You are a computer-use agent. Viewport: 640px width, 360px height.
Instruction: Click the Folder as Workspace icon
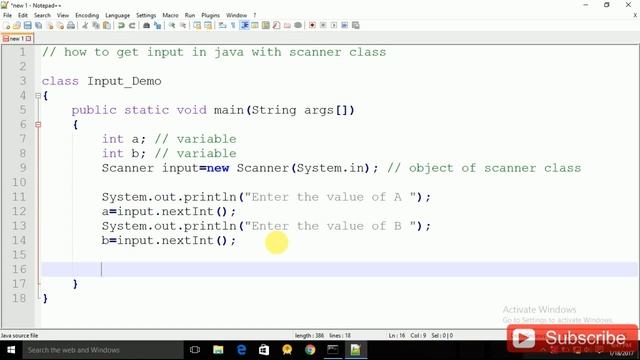click(x=287, y=25)
